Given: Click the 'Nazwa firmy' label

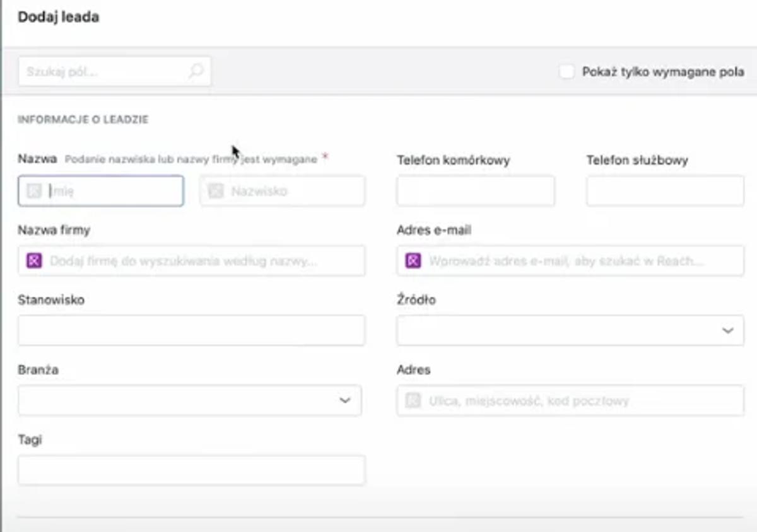Looking at the screenshot, I should point(54,230).
